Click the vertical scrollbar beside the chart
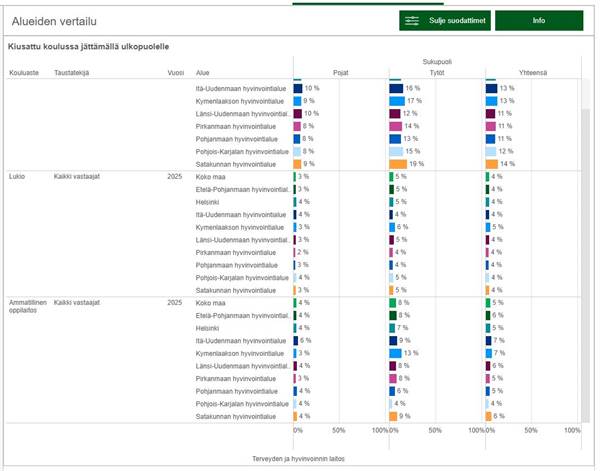602x471 pixels. point(586,250)
